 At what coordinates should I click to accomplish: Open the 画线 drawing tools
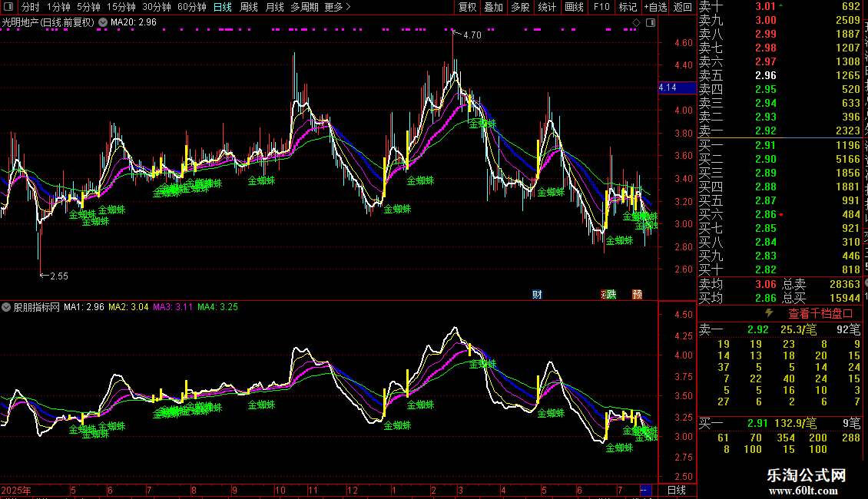pyautogui.click(x=574, y=7)
